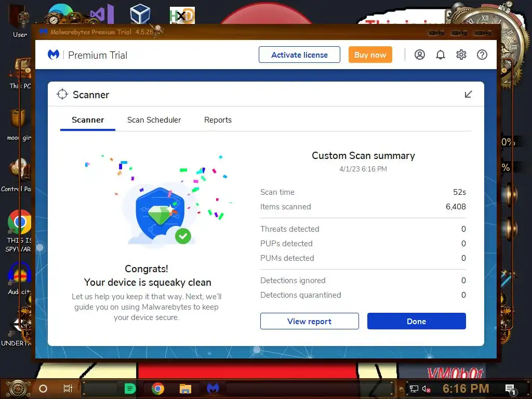Switch to the Scan Scheduler tab
532x399 pixels.
[x=154, y=120]
